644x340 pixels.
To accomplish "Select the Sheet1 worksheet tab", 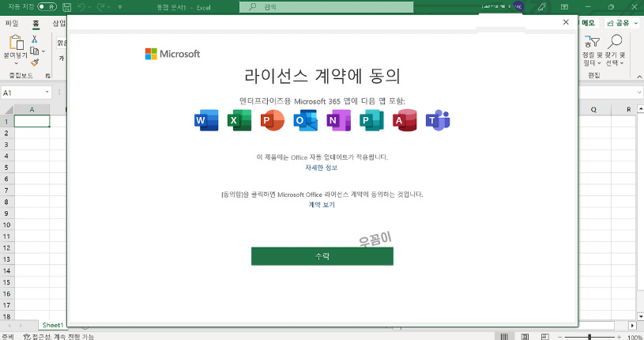I will point(53,325).
